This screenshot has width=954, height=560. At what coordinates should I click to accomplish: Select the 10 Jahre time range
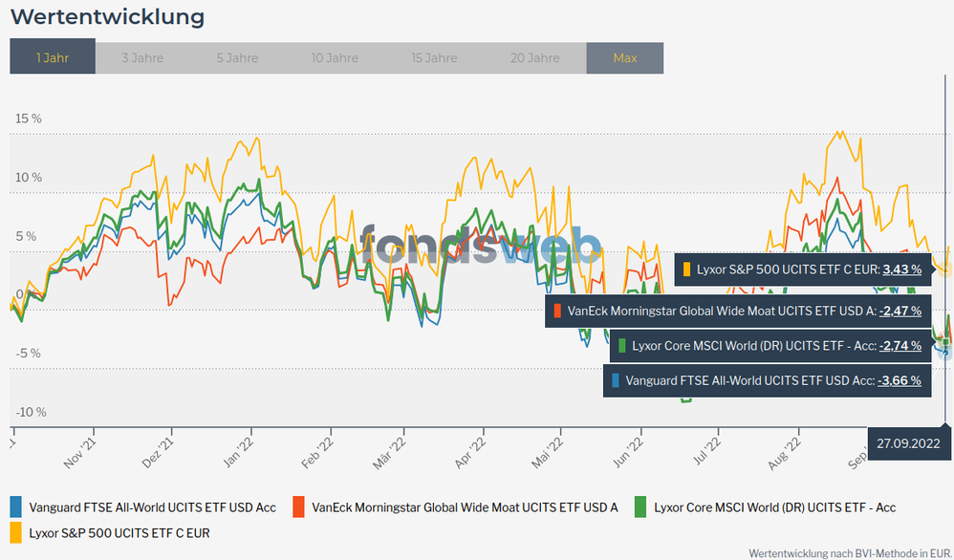point(335,57)
